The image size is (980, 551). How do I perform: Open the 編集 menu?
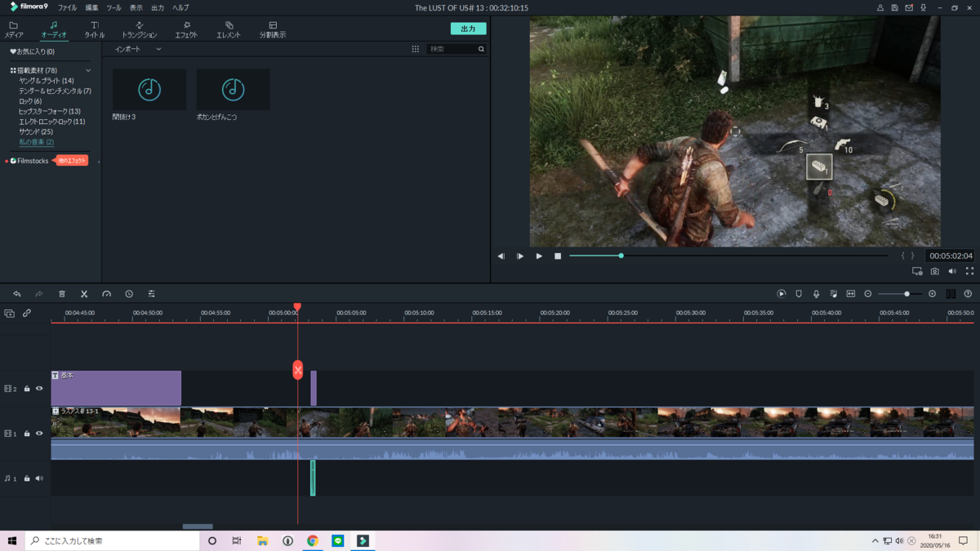(91, 7)
